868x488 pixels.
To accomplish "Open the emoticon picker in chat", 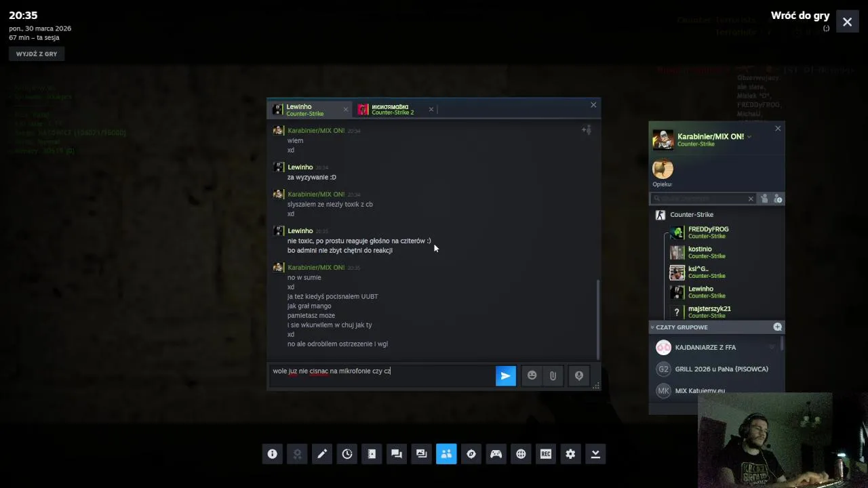I will [532, 375].
